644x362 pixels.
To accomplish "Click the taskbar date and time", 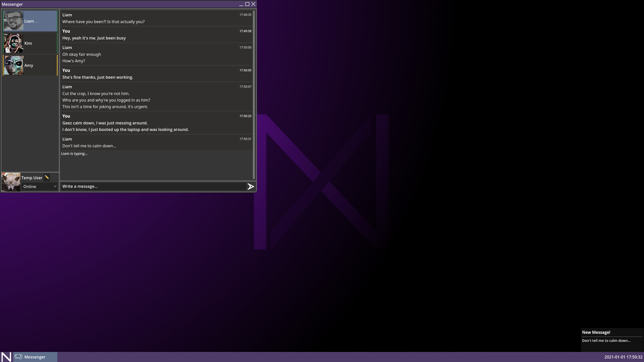I will coord(623,357).
